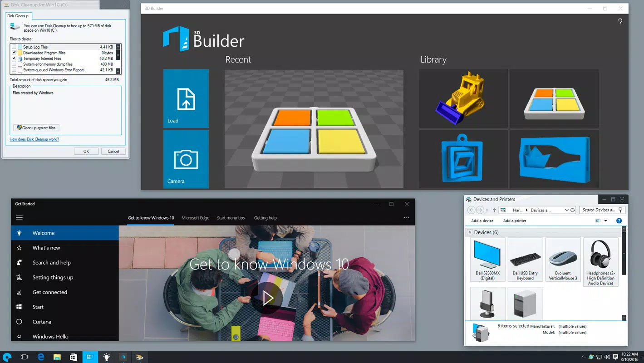Open the hamburger menu in Get Started

[x=19, y=218]
